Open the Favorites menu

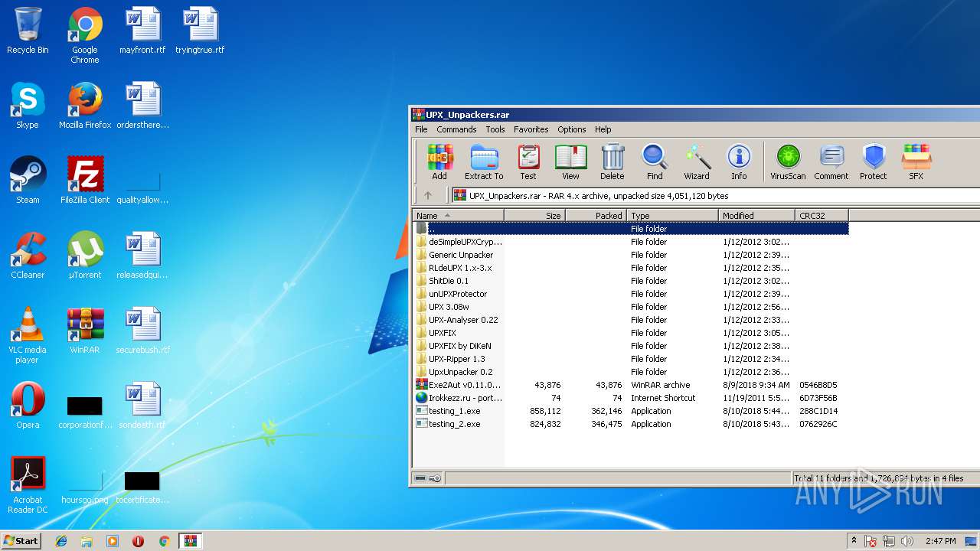(x=531, y=129)
